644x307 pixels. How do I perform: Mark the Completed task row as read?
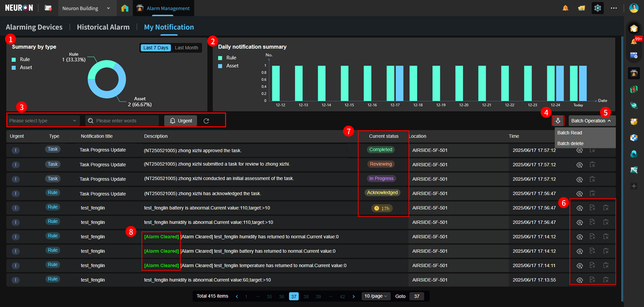pyautogui.click(x=579, y=150)
